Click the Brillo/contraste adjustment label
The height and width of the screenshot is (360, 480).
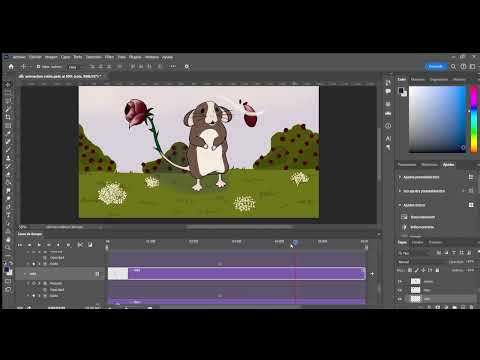422,227
